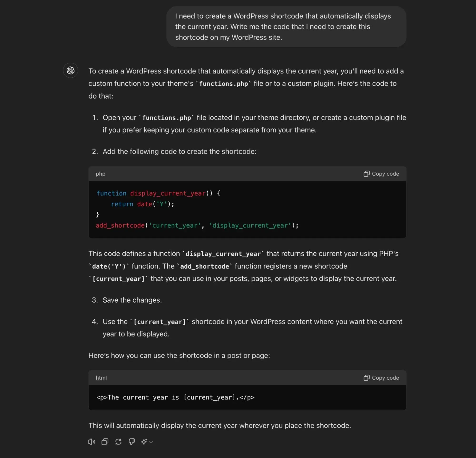Copy the whole response with copy icon
476x458 pixels.
(x=105, y=442)
